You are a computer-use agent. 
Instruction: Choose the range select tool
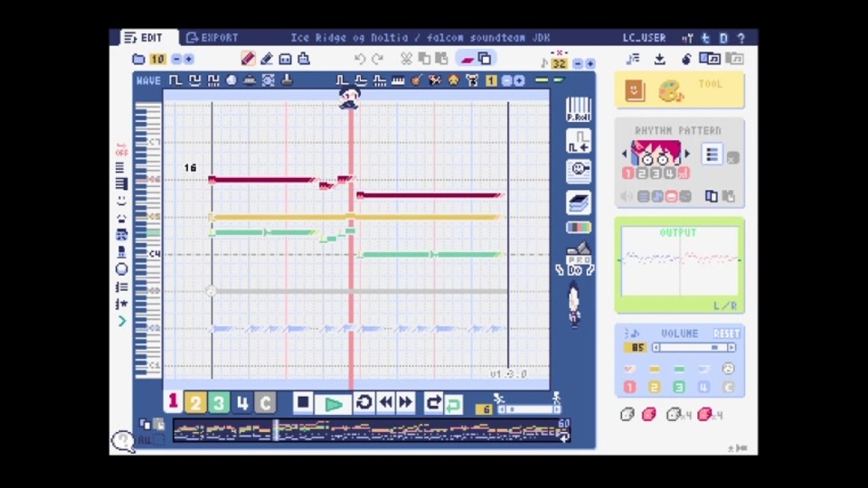coord(285,59)
